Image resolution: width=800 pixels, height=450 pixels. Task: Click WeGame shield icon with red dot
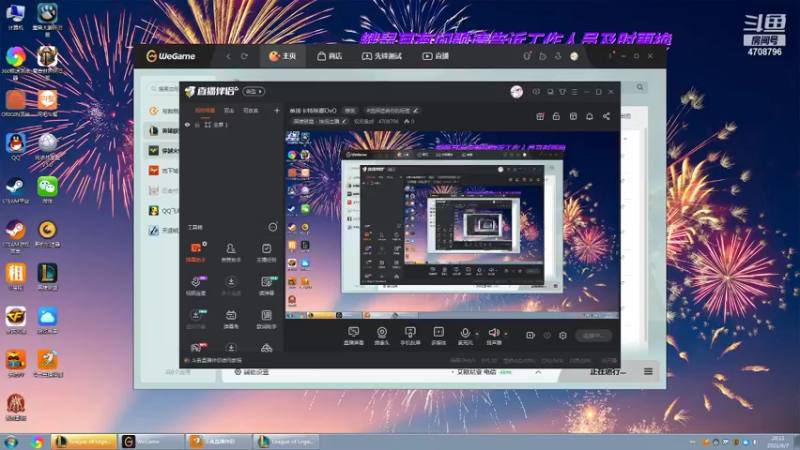click(527, 56)
